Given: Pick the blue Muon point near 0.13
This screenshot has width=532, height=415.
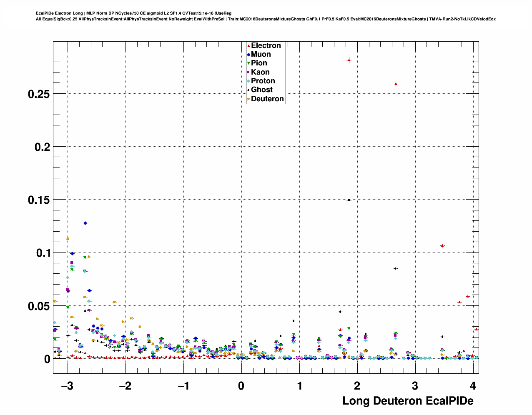Looking at the screenshot, I should click(x=85, y=223).
